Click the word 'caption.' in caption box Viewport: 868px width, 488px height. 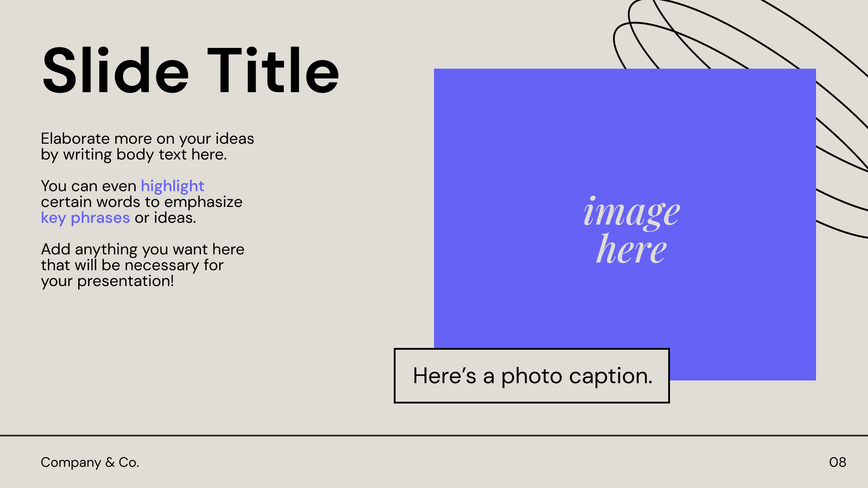611,376
